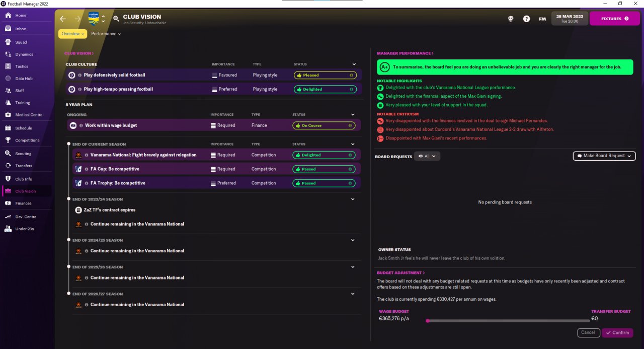644x349 pixels.
Task: Click the club badge crest
Action: click(94, 19)
